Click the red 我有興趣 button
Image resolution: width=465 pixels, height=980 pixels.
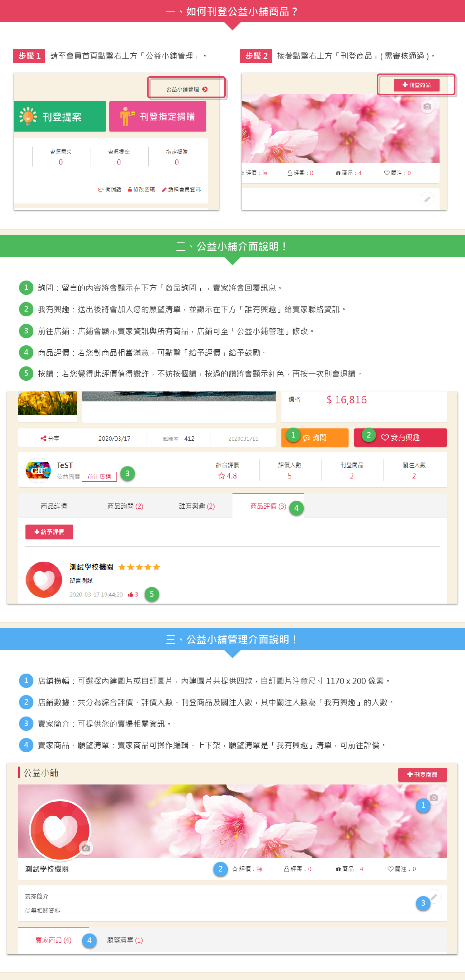pos(401,438)
